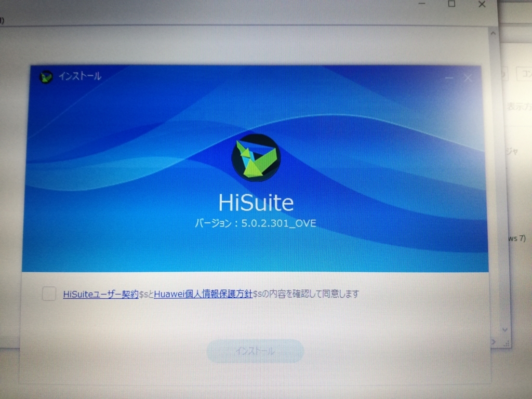Minimize the HiSuite installer dialog
The image size is (532, 399).
point(448,78)
